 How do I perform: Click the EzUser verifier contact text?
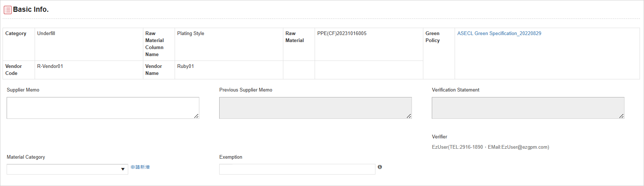coord(490,147)
